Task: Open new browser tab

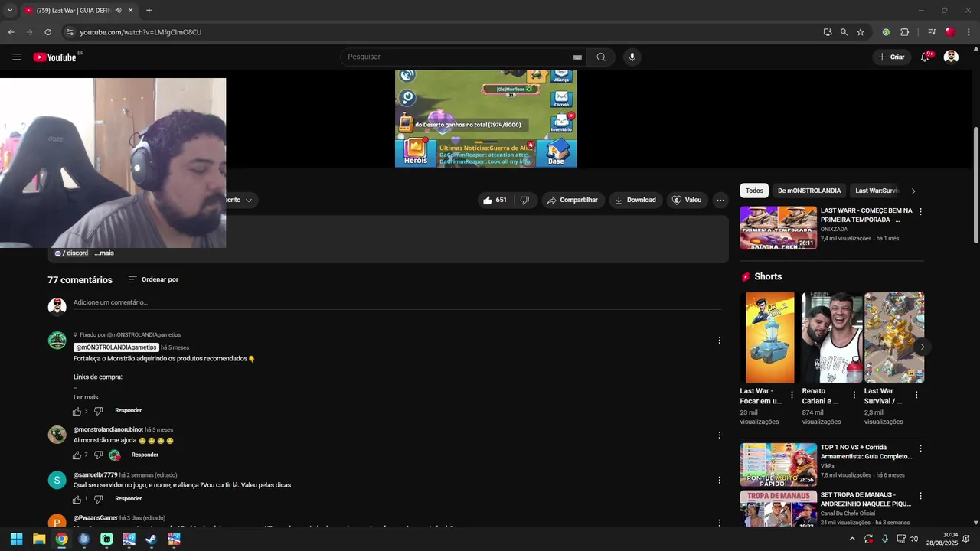Action: coord(149,11)
